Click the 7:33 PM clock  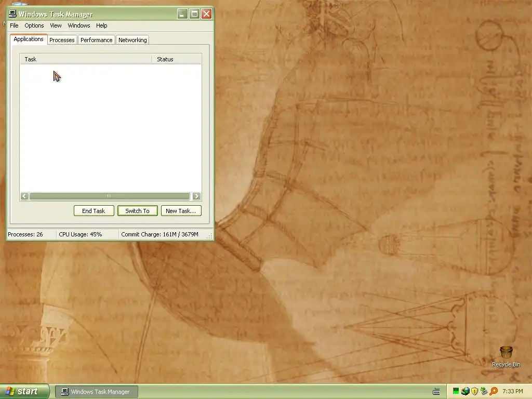tap(512, 391)
